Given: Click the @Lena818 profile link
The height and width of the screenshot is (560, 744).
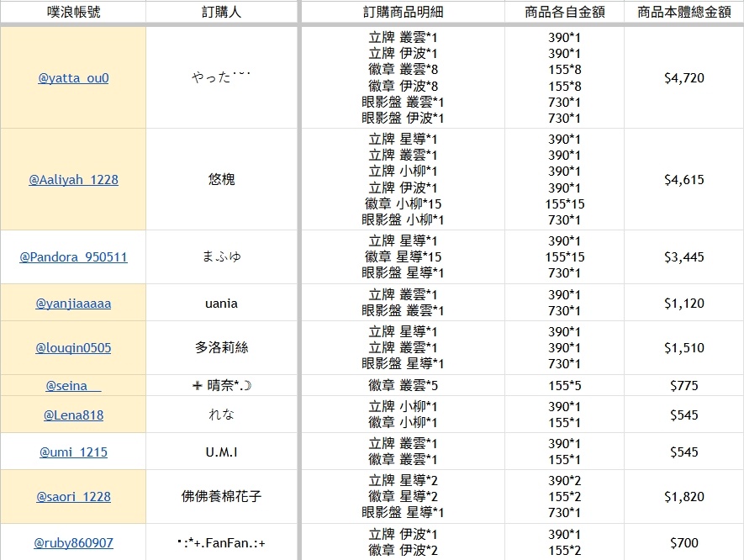Looking at the screenshot, I should click(73, 415).
